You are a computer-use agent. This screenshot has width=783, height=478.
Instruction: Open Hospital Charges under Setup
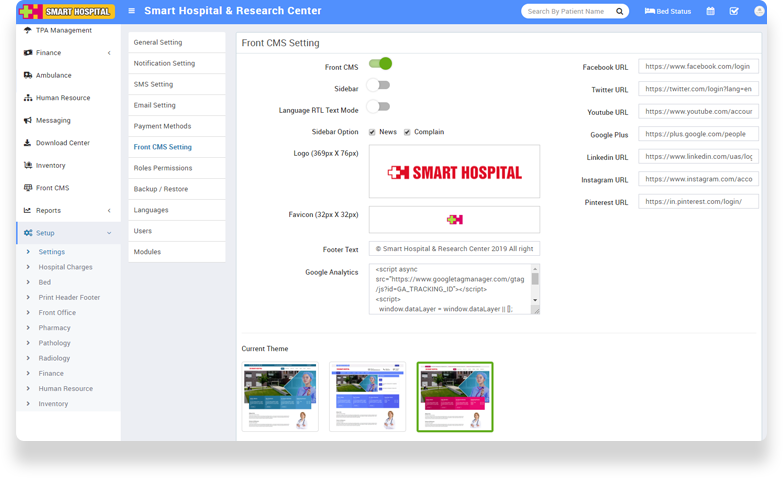coord(65,267)
